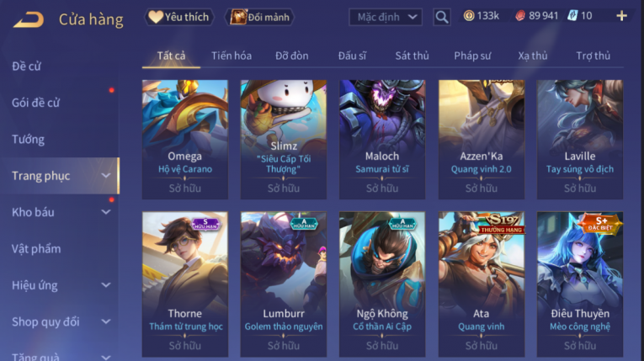Switch to the Sát thủ tab
This screenshot has width=644, height=361.
tap(412, 56)
